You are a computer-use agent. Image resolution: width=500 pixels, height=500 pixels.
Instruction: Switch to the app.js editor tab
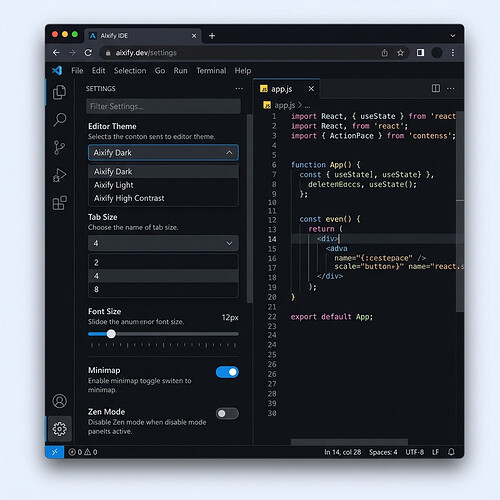tap(281, 89)
